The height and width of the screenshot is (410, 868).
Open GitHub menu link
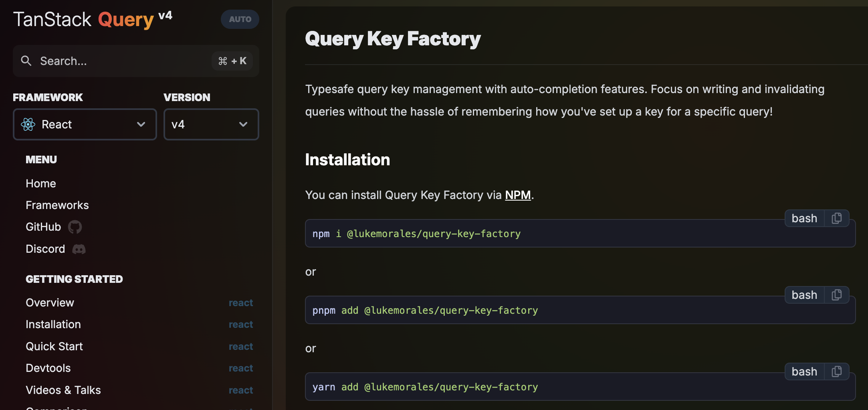click(x=43, y=227)
